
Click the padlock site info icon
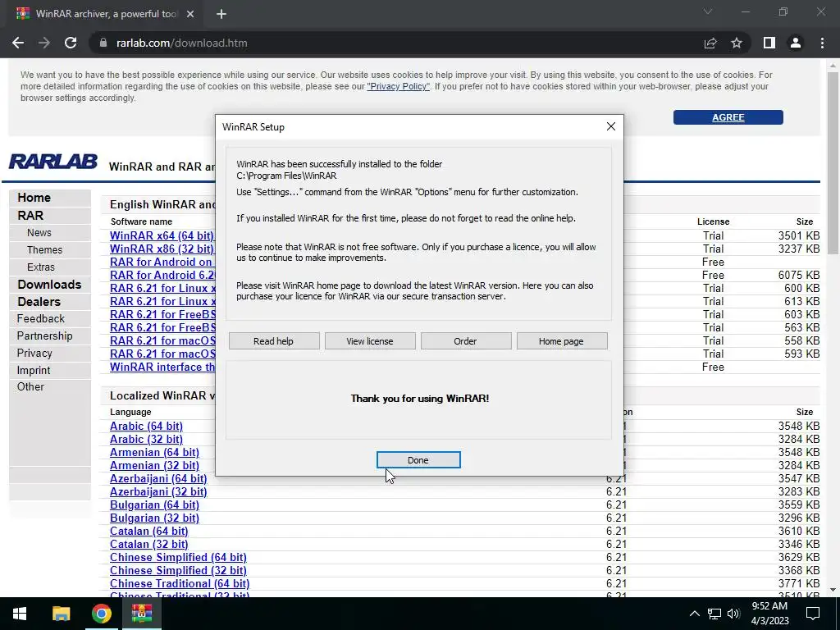point(103,43)
